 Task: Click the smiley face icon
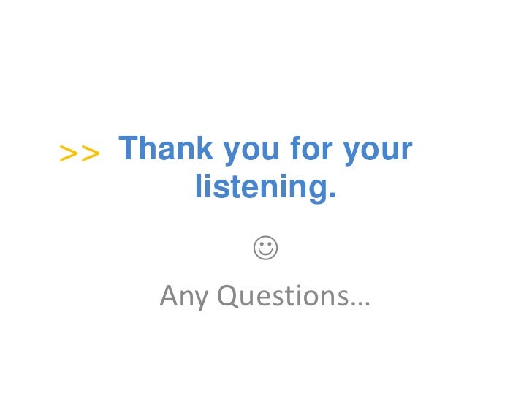coord(266,248)
